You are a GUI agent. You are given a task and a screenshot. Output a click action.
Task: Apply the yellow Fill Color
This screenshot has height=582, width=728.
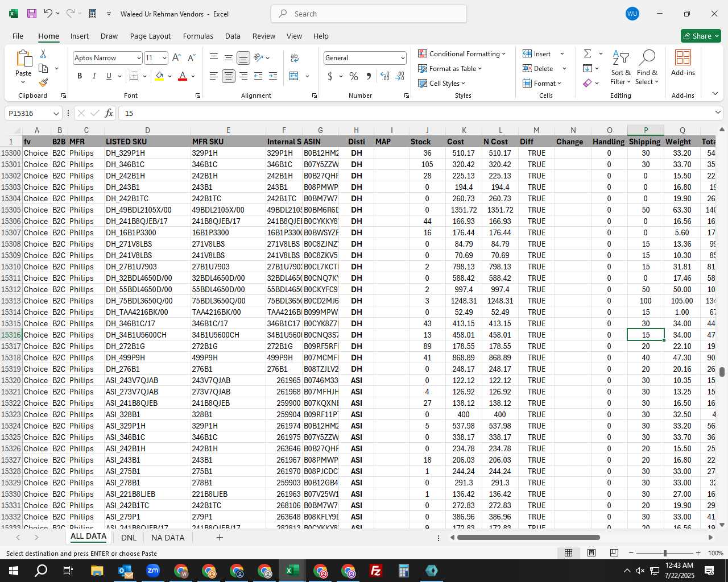click(x=159, y=76)
